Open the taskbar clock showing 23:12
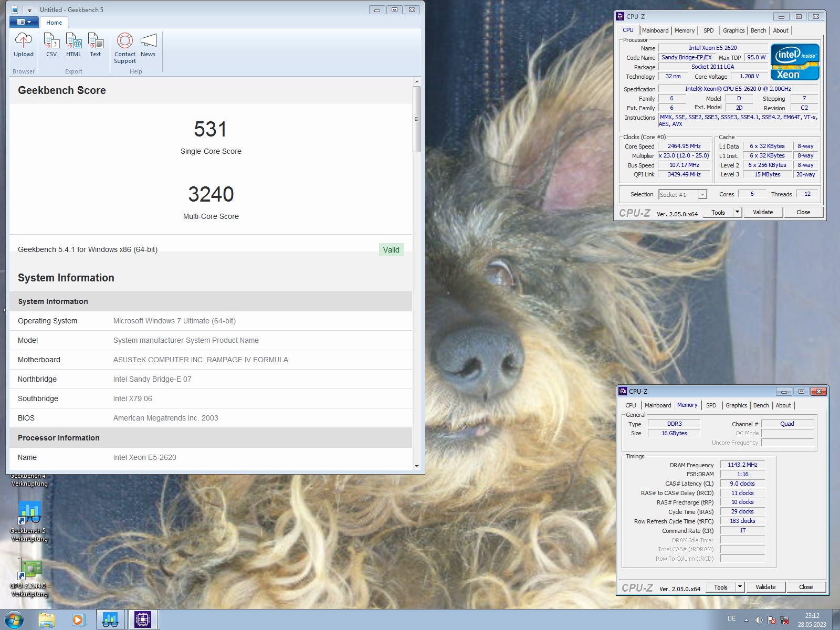The image size is (840, 630). 812,620
